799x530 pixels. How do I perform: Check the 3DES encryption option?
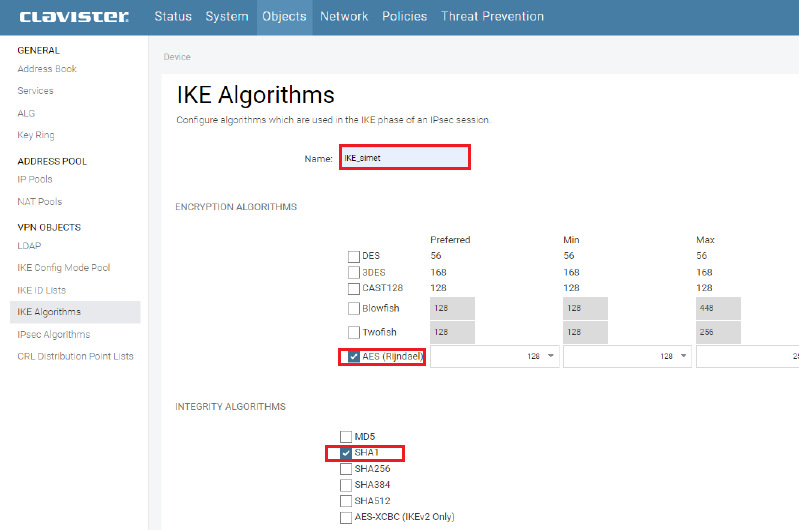354,273
